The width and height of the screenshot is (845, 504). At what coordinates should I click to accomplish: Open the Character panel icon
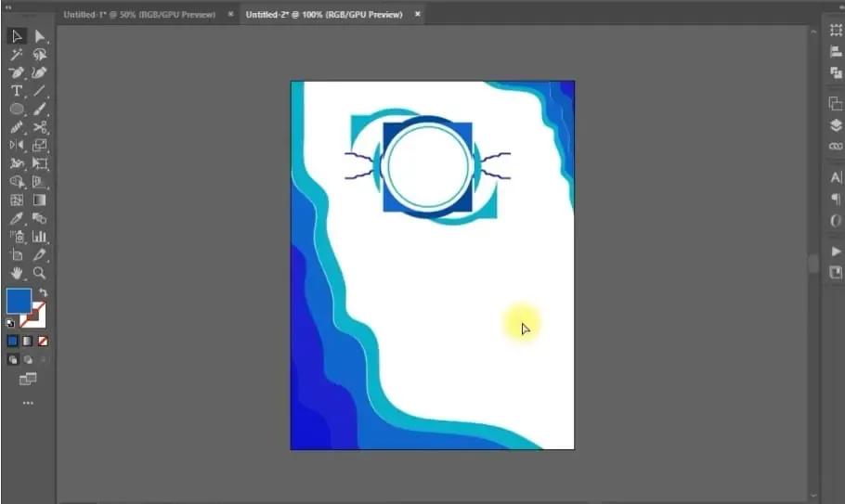coord(836,177)
